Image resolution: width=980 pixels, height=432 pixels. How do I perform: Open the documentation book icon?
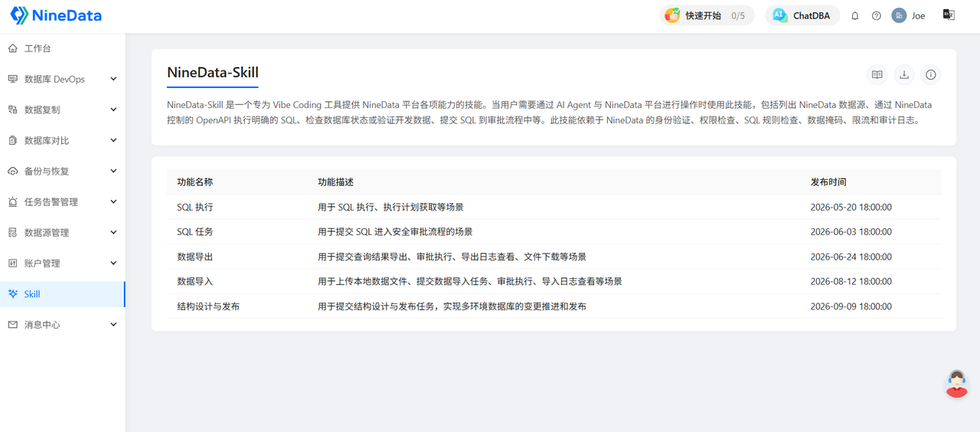coord(877,74)
